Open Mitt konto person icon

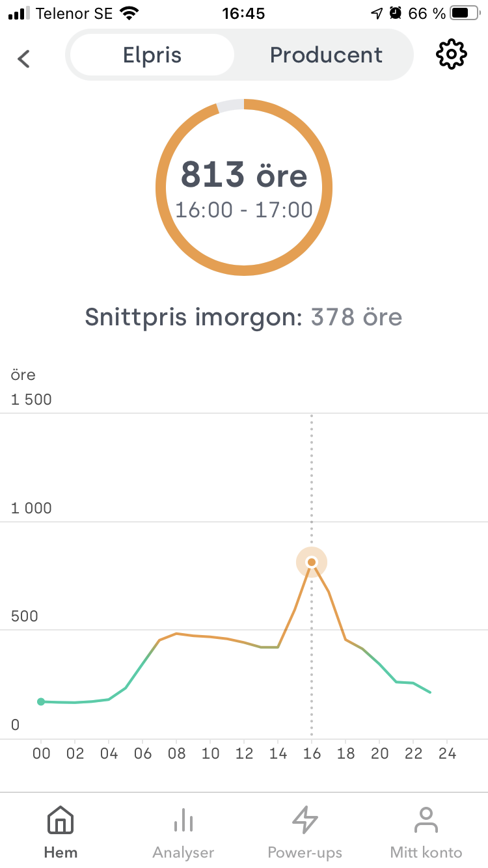pos(426,821)
